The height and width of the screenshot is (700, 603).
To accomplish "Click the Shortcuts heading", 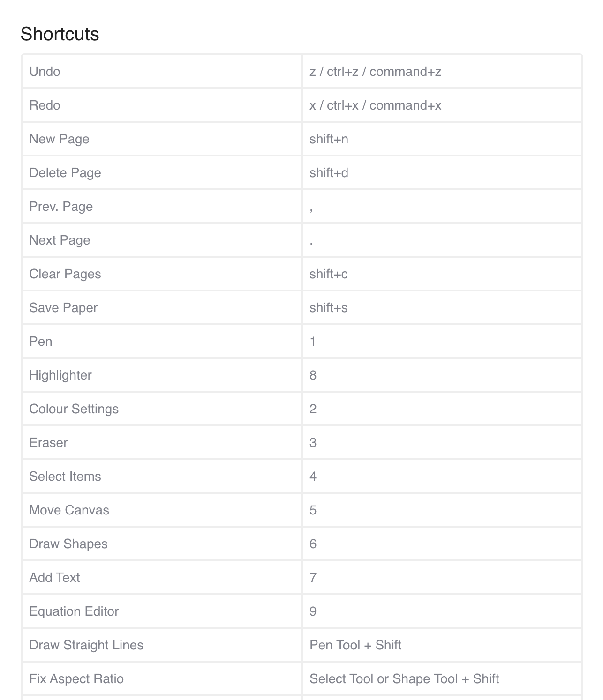I will click(x=60, y=34).
